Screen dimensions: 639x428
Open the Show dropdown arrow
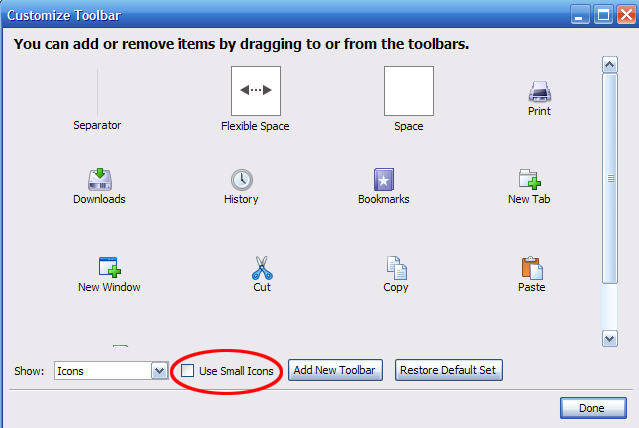coord(159,371)
